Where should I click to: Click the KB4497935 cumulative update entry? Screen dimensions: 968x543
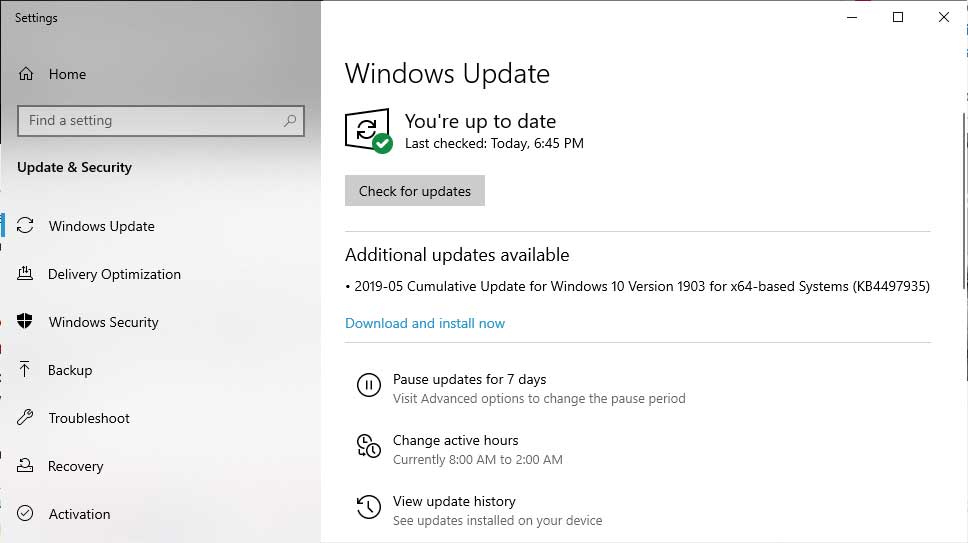[638, 286]
